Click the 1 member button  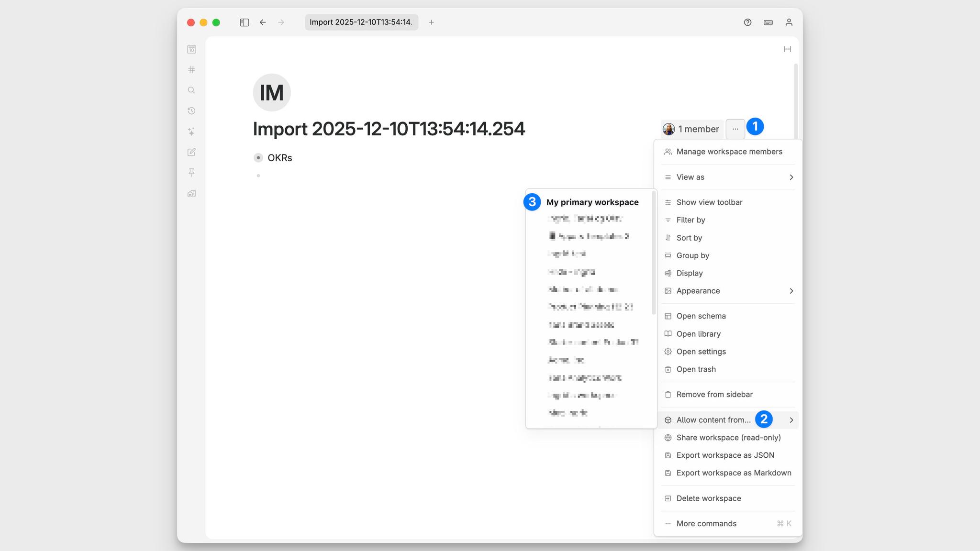click(x=692, y=129)
